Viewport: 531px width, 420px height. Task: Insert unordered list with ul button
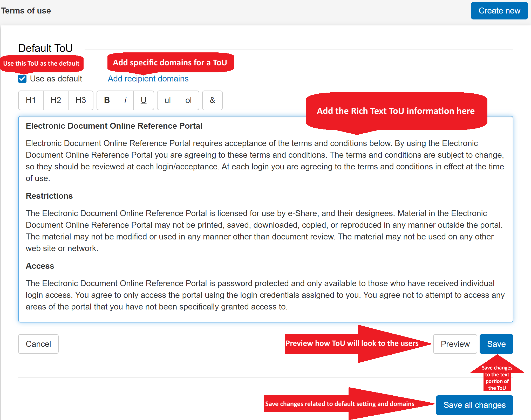click(x=168, y=100)
